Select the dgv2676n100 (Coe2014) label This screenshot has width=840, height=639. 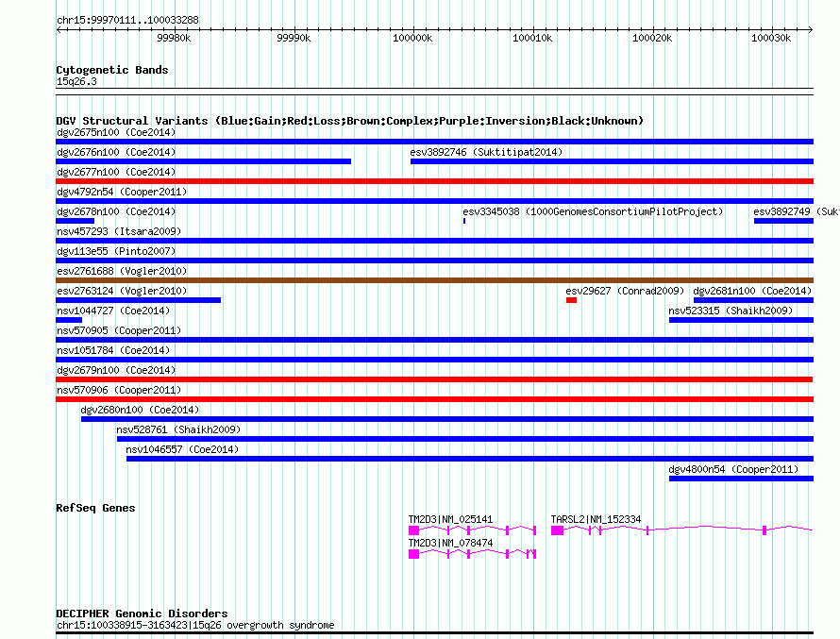click(x=116, y=152)
